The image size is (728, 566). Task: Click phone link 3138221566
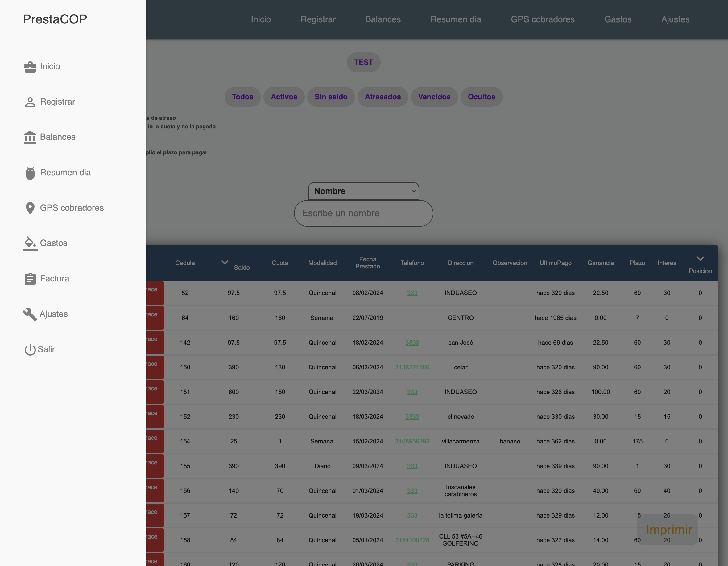pos(412,367)
